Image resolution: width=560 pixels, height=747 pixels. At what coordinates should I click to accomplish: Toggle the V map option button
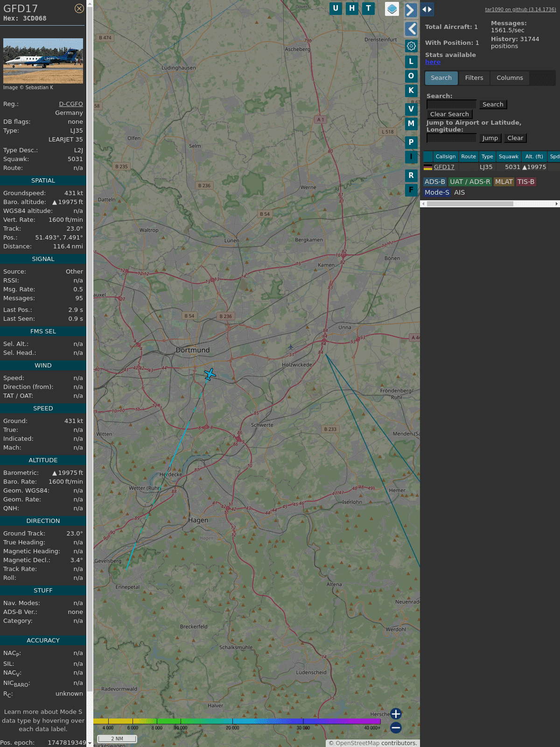coord(411,109)
